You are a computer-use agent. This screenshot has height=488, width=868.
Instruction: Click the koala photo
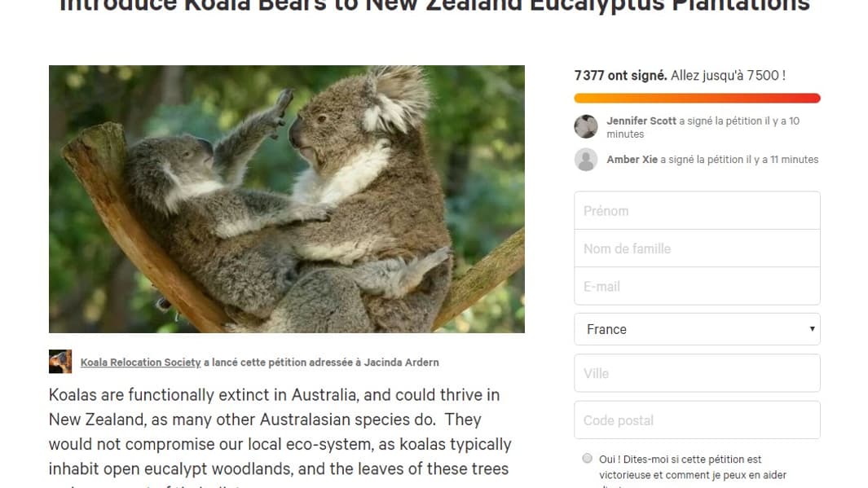tap(287, 199)
